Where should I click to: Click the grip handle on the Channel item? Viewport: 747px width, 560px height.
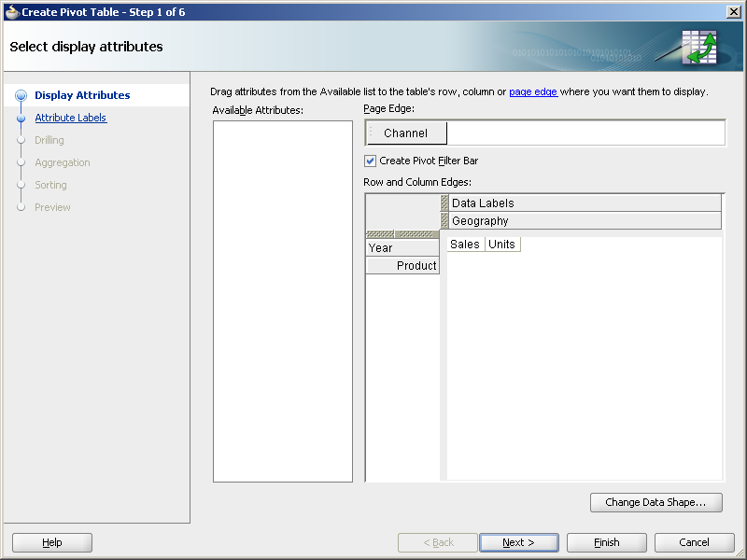tap(371, 133)
